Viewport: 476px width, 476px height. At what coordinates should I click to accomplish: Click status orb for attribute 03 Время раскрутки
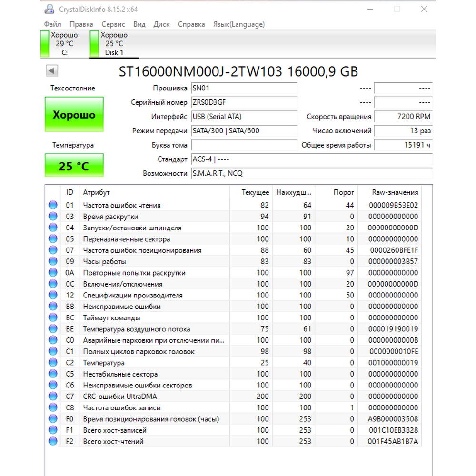click(53, 216)
